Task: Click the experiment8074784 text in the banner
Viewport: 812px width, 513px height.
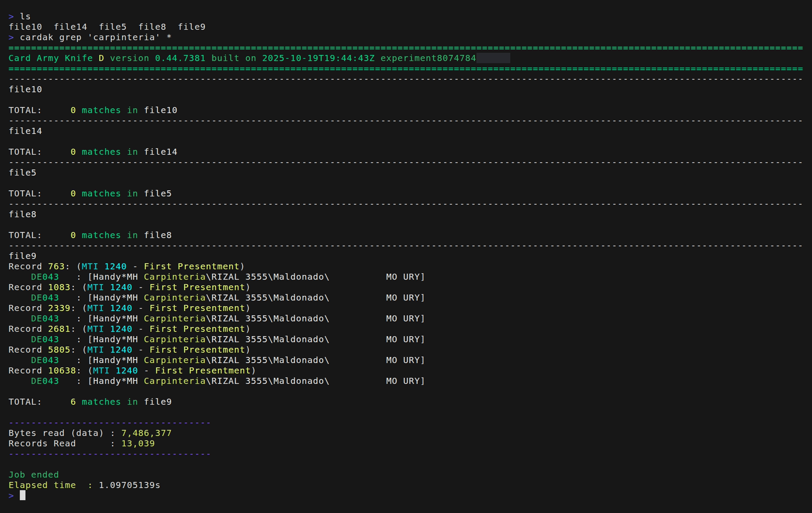Action: pyautogui.click(x=428, y=58)
